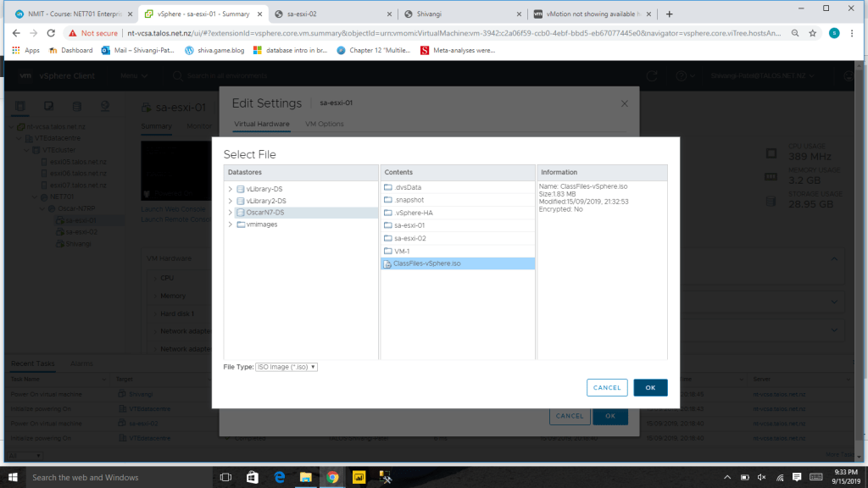Select the ClassFiles-vSphere.iso file icon

[388, 263]
